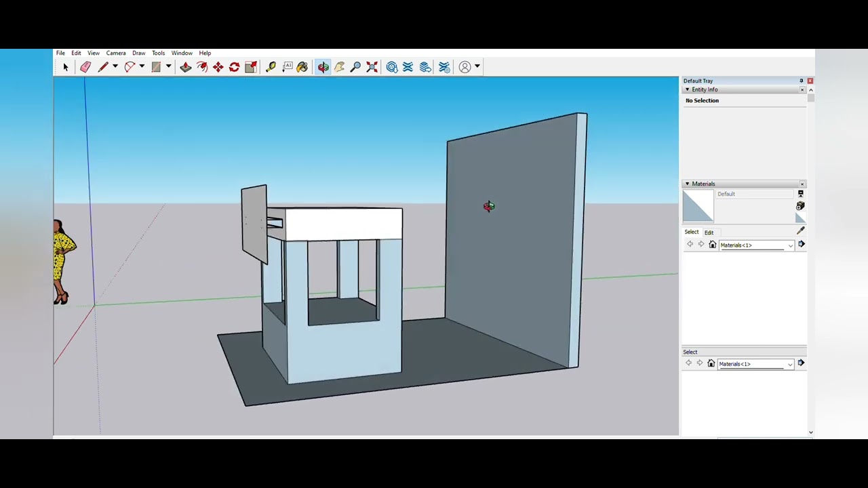Image resolution: width=868 pixels, height=488 pixels.
Task: Select the Text label tool
Action: click(x=288, y=67)
